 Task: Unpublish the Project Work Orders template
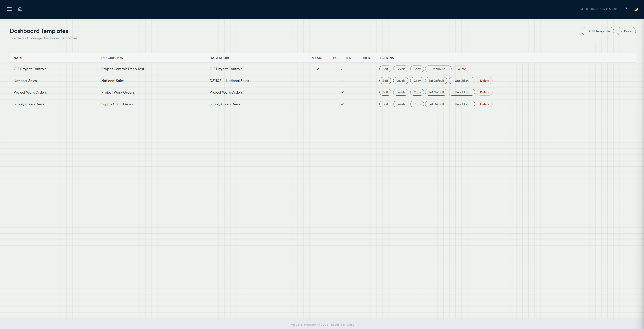pyautogui.click(x=461, y=93)
